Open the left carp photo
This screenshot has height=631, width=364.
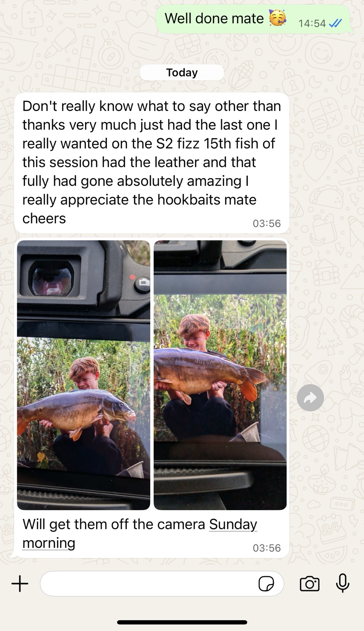tap(83, 375)
